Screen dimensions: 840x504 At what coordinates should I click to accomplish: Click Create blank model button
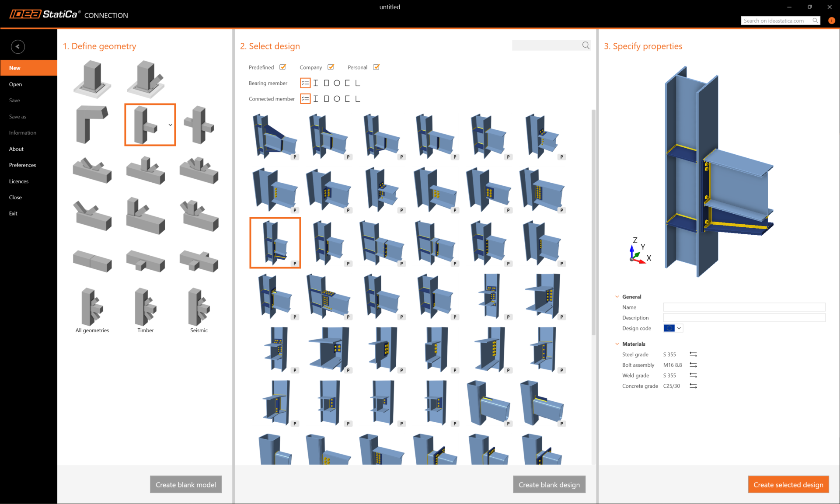[186, 485]
